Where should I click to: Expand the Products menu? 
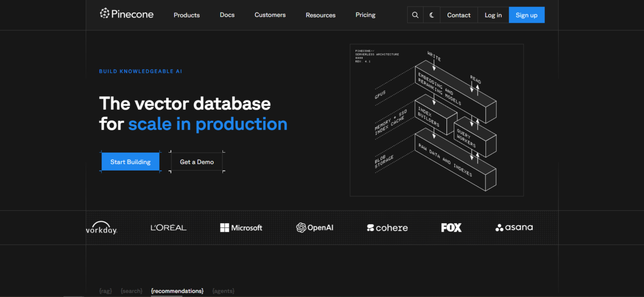(x=186, y=15)
